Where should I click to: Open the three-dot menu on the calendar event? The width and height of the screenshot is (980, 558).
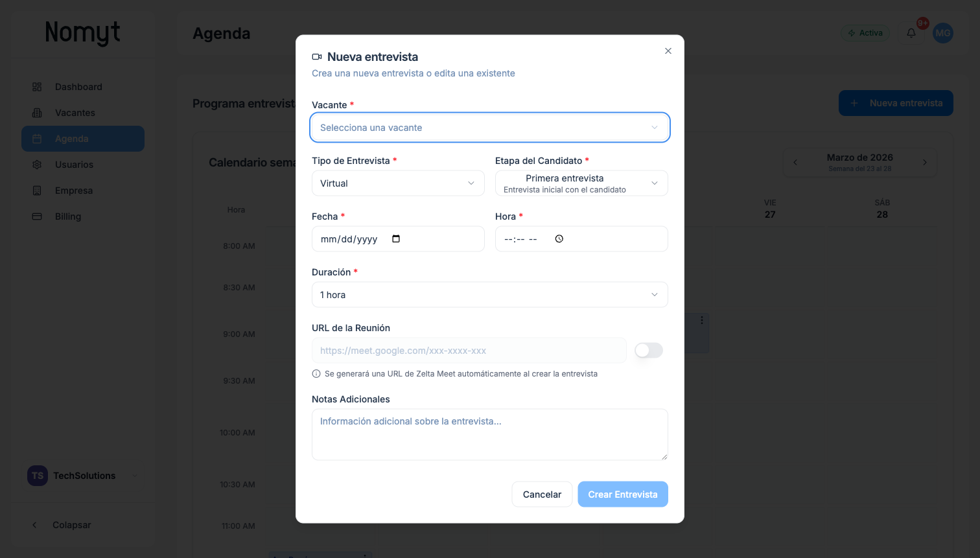pyautogui.click(x=701, y=320)
